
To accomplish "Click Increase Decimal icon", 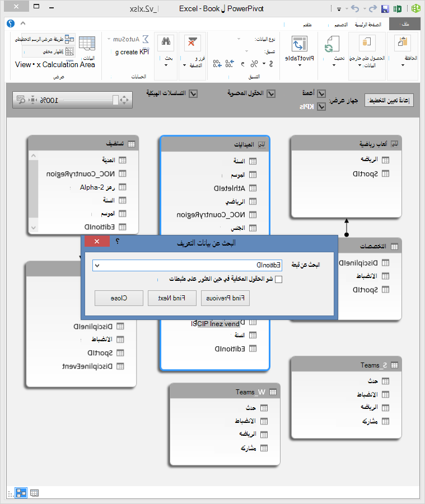I will (230, 64).
